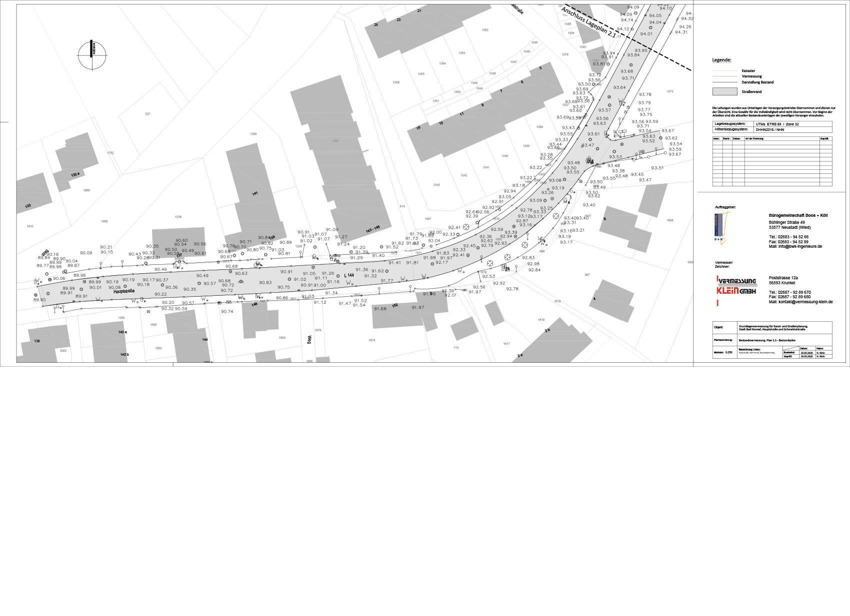Click the Darstellung Bestand legend label
This screenshot has width=850, height=616.
(757, 82)
